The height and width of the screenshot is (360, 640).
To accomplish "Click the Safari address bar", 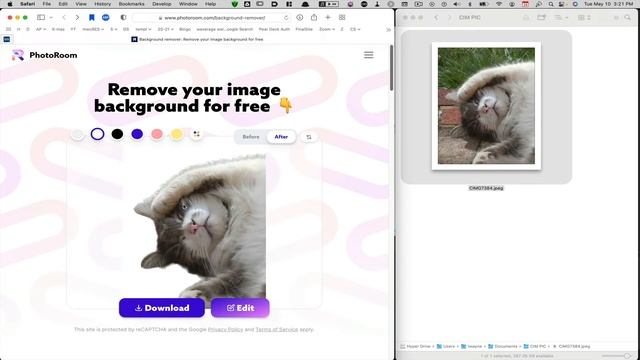I will [211, 18].
